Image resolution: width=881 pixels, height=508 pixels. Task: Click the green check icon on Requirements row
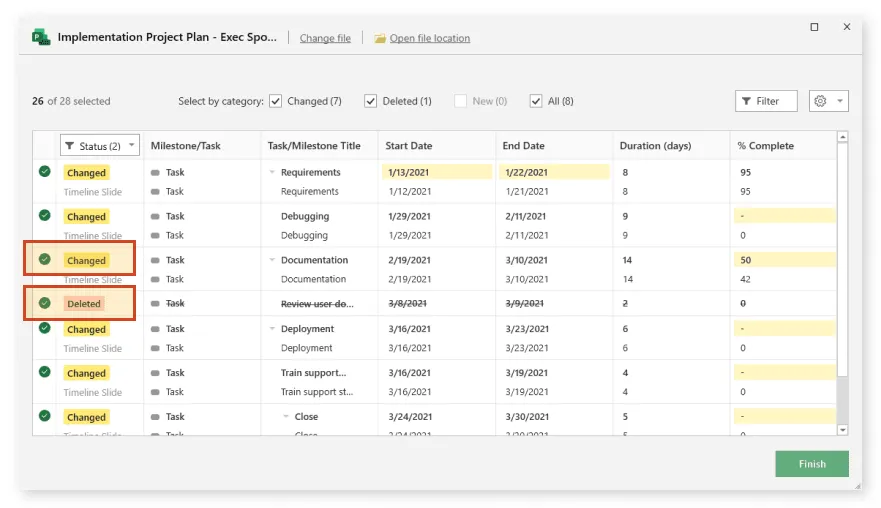coord(44,172)
